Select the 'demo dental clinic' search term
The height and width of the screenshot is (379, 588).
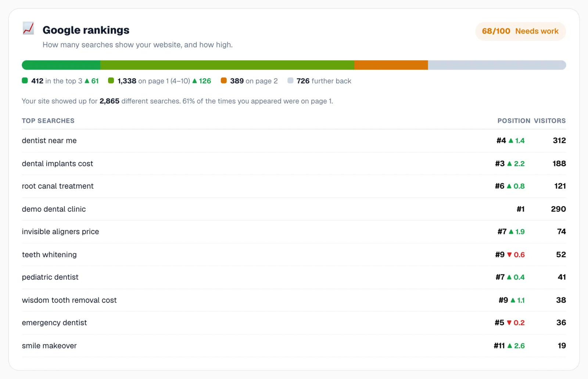point(54,209)
